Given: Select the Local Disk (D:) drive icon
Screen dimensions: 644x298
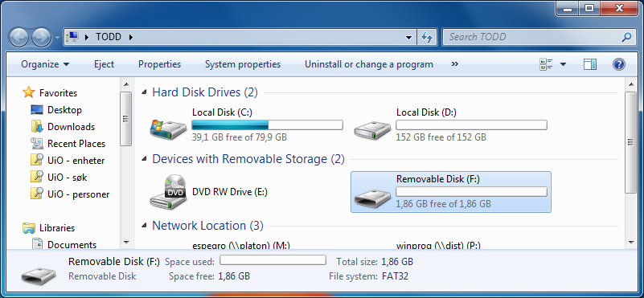Looking at the screenshot, I should (x=372, y=129).
